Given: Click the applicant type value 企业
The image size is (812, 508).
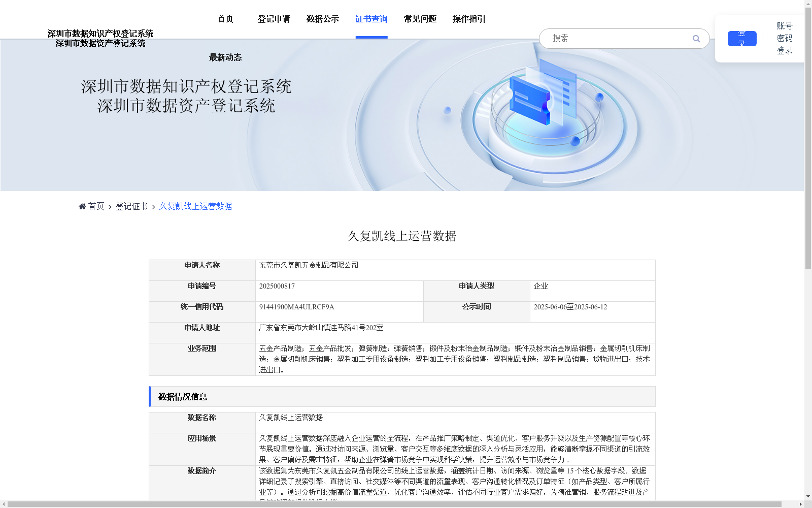Looking at the screenshot, I should tap(540, 286).
